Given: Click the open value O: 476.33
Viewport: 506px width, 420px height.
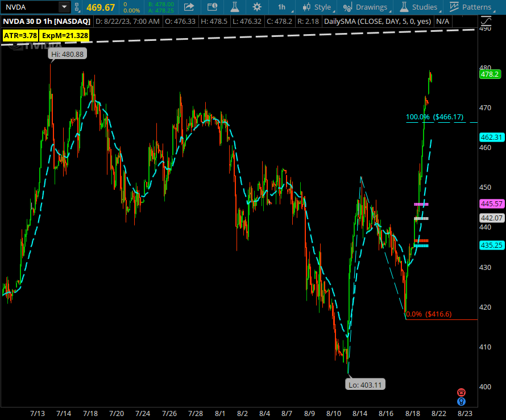Looking at the screenshot, I should pos(180,22).
